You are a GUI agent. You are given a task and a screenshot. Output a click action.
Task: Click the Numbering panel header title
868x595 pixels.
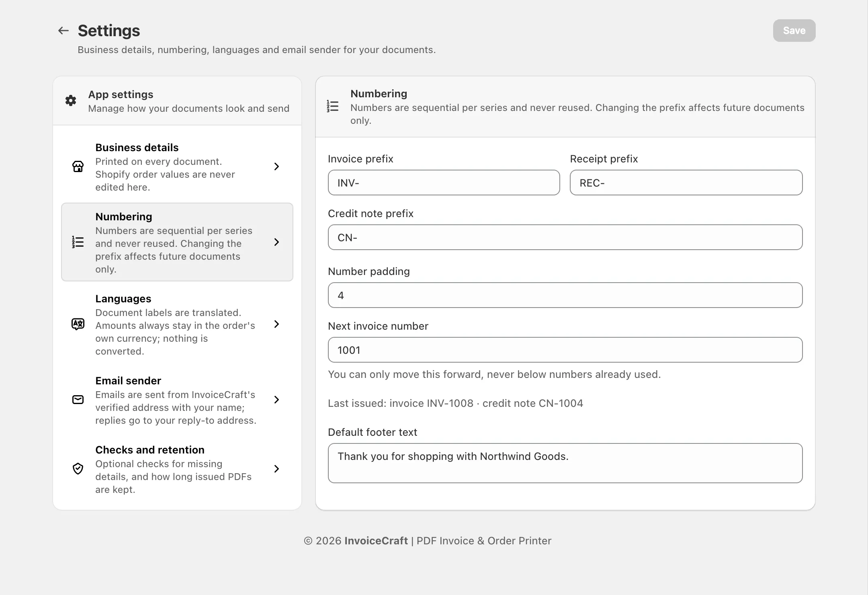click(x=379, y=94)
